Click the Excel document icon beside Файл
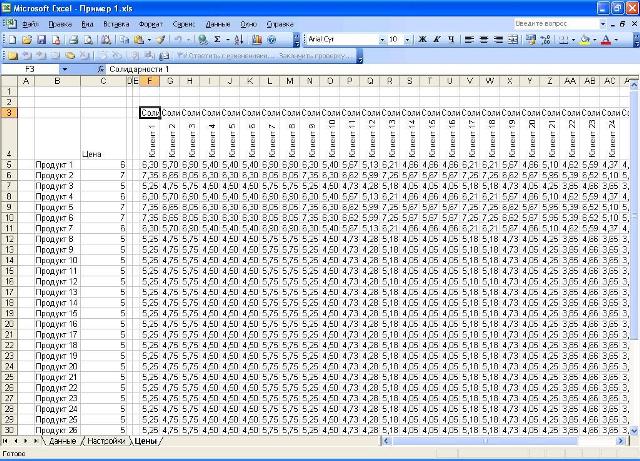Image resolution: width=640 pixels, height=461 pixels. point(10,24)
